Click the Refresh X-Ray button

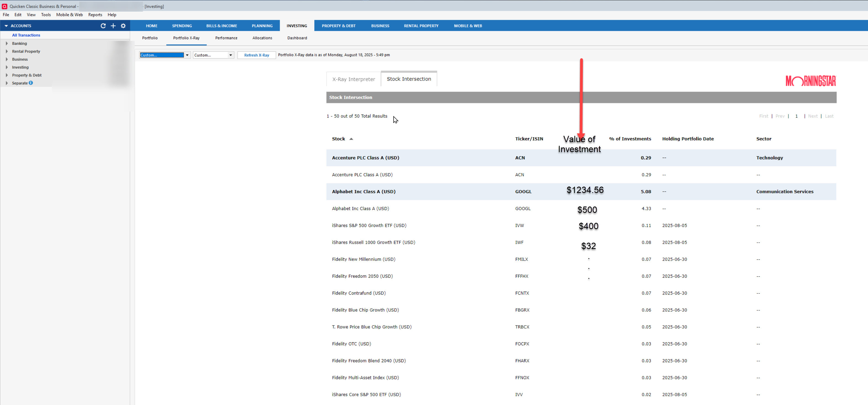[256, 55]
